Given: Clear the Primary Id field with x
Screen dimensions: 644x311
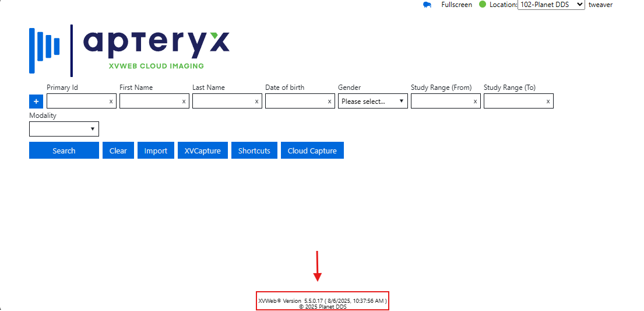Looking at the screenshot, I should coord(111,102).
